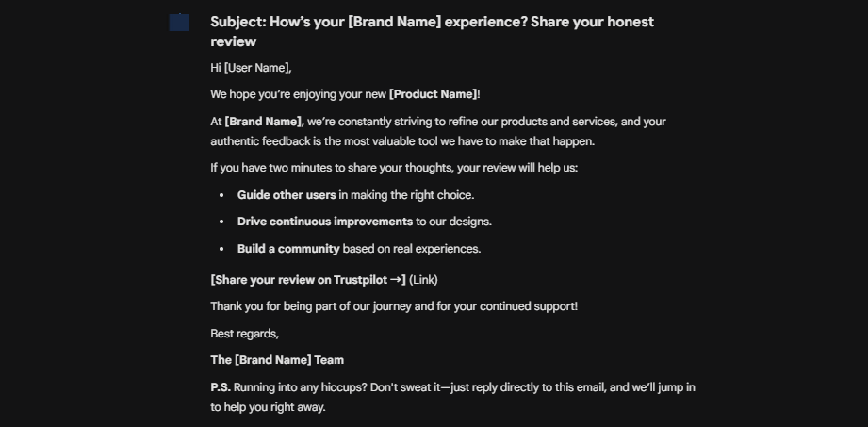Image resolution: width=868 pixels, height=427 pixels.
Task: Click the "If you have two minutes" sentence
Action: click(x=394, y=168)
